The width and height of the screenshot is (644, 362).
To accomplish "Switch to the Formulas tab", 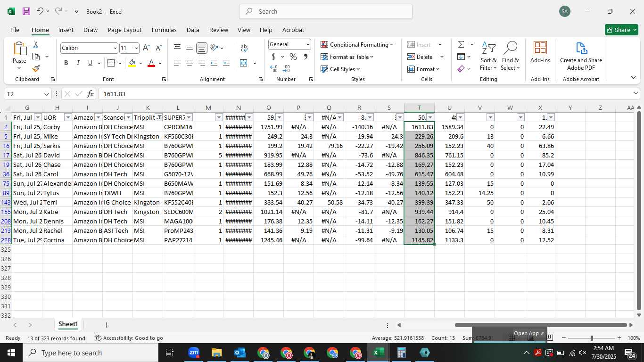I will coord(164,30).
